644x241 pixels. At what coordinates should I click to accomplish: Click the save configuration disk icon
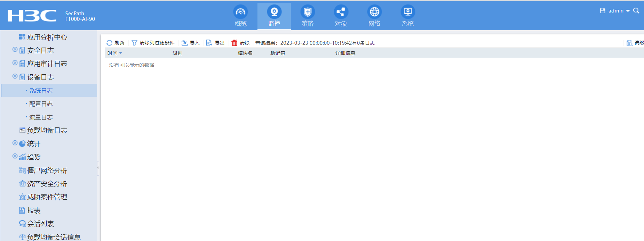603,11
